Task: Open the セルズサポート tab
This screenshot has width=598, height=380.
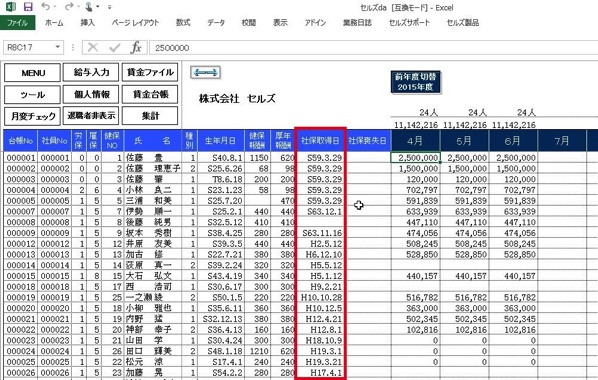Action: point(409,23)
